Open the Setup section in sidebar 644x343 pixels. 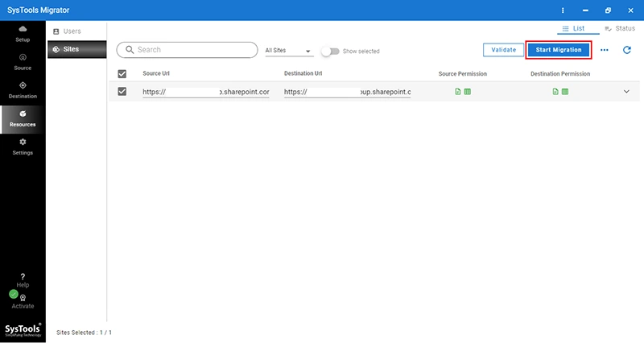tap(23, 34)
